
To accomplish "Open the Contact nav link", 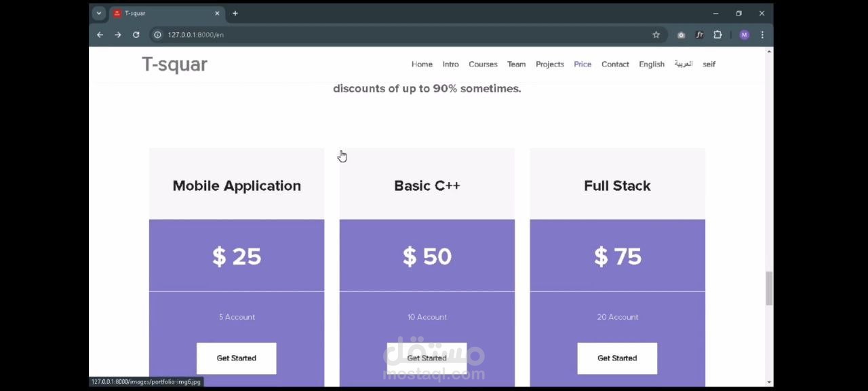I will point(615,64).
